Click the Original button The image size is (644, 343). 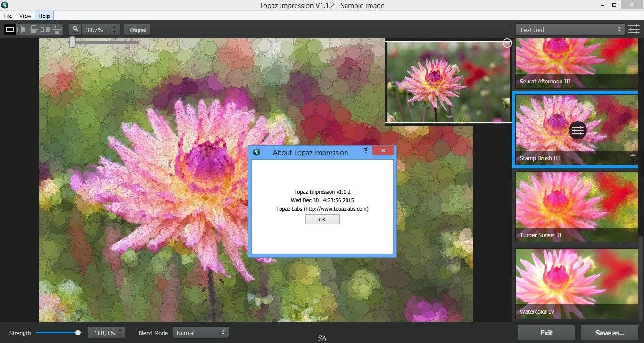point(138,30)
